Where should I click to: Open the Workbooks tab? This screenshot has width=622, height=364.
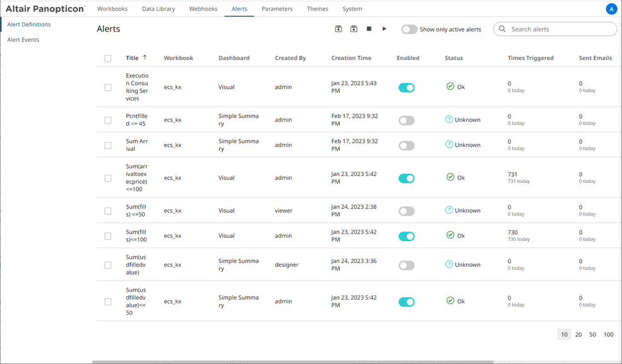(x=112, y=9)
